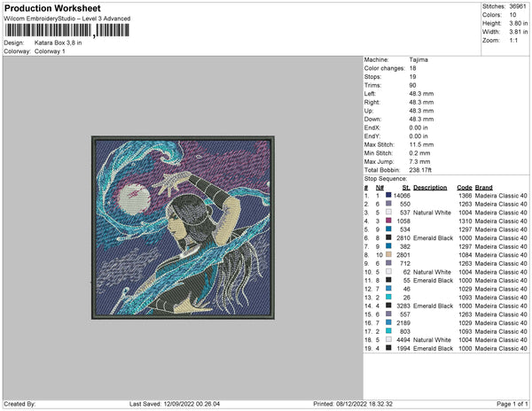532x411 pixels.
Task: Click the St. column header
Action: [x=406, y=188]
